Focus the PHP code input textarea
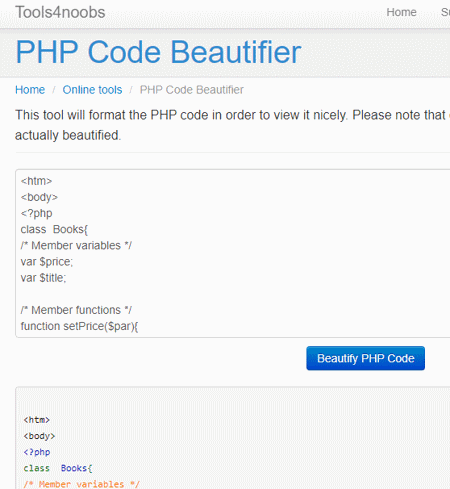The image size is (450, 489). click(x=233, y=253)
